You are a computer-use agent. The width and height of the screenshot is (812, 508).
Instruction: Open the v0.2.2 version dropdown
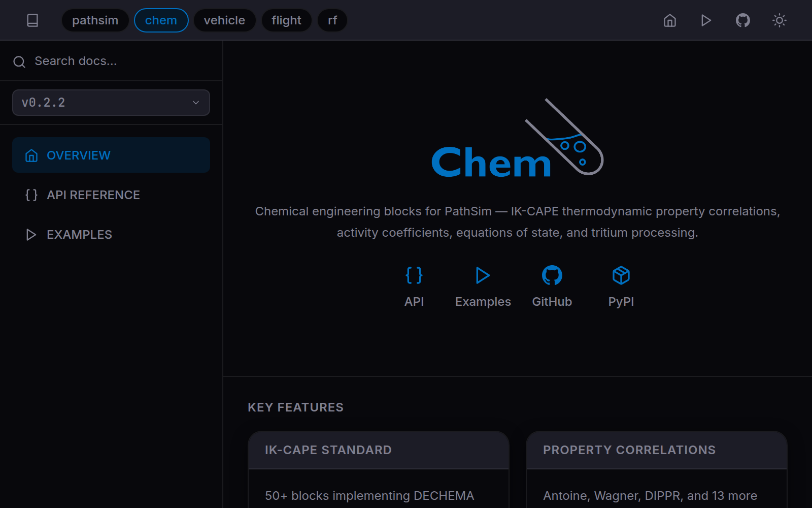click(111, 102)
